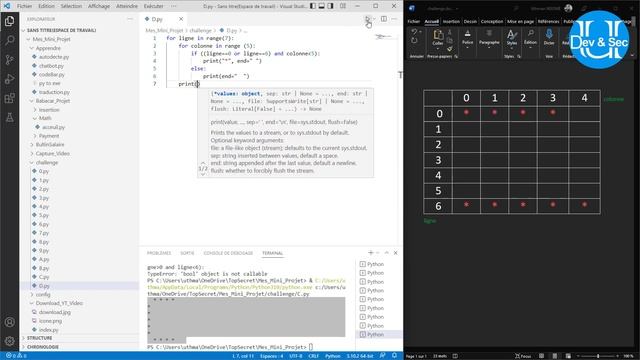
Task: Click the CRLF end-of-line status item
Action: pyautogui.click(x=313, y=356)
